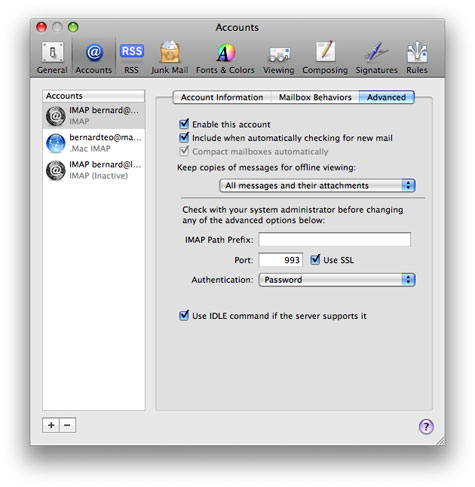The height and width of the screenshot is (487, 475).
Task: Toggle the Enable this account checkbox
Action: [184, 124]
